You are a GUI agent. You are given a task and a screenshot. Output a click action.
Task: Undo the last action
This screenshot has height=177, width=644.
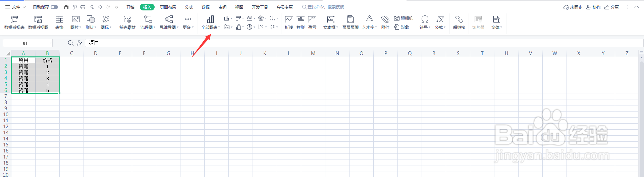(x=100, y=7)
